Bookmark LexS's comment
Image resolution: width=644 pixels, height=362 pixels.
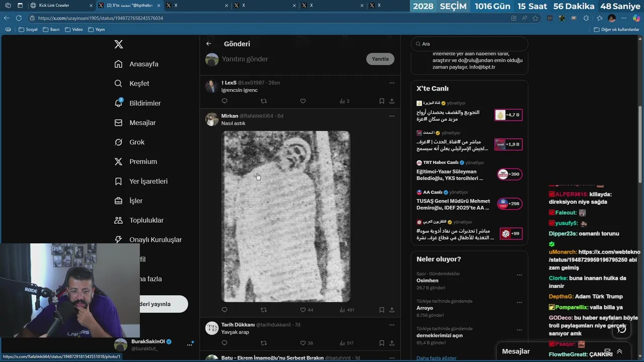coord(382,101)
